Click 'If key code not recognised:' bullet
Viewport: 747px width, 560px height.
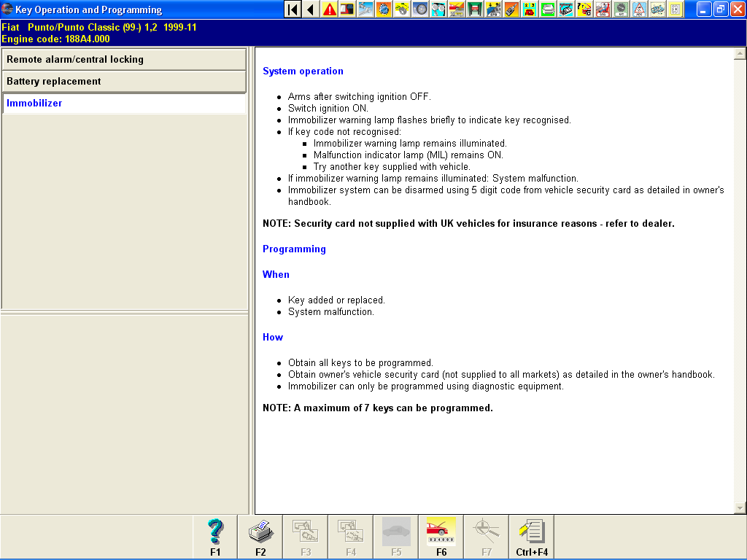(x=344, y=131)
